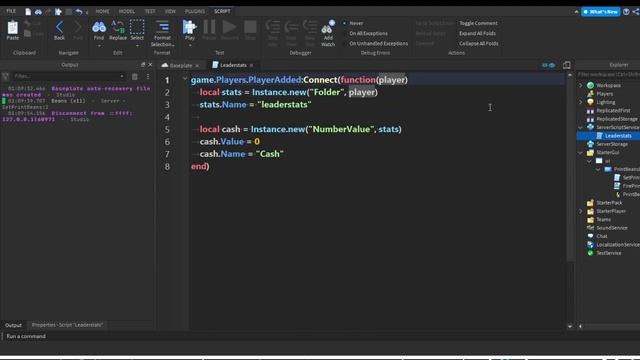
Task: Collapse code fold arrow on line 1
Action: click(x=185, y=79)
